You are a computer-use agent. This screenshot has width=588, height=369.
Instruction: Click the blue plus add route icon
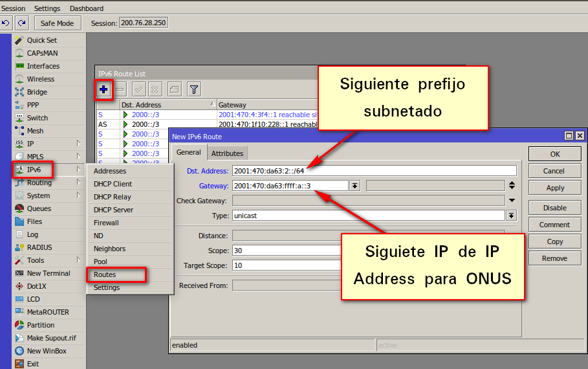(103, 89)
